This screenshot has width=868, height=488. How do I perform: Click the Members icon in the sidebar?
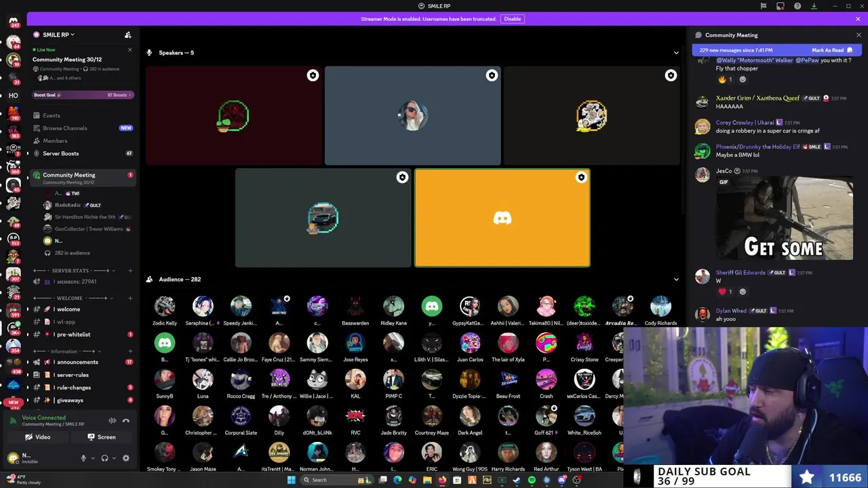pos(37,141)
